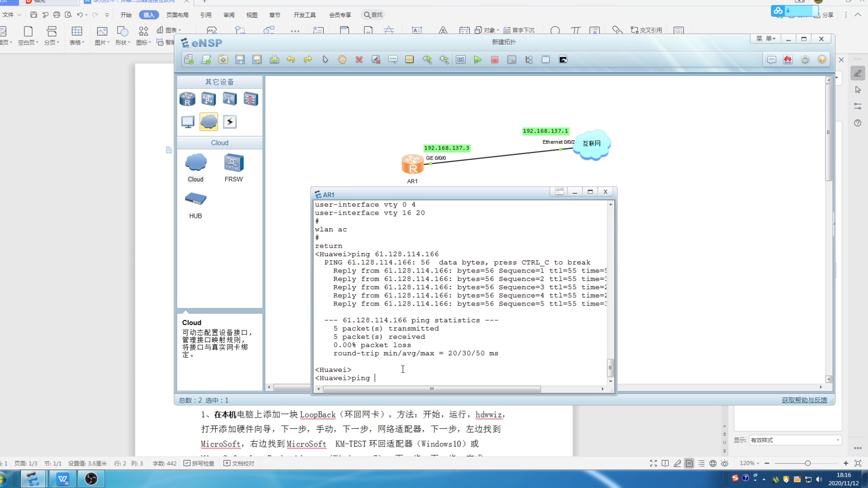Choose the Router category icon

(187, 99)
